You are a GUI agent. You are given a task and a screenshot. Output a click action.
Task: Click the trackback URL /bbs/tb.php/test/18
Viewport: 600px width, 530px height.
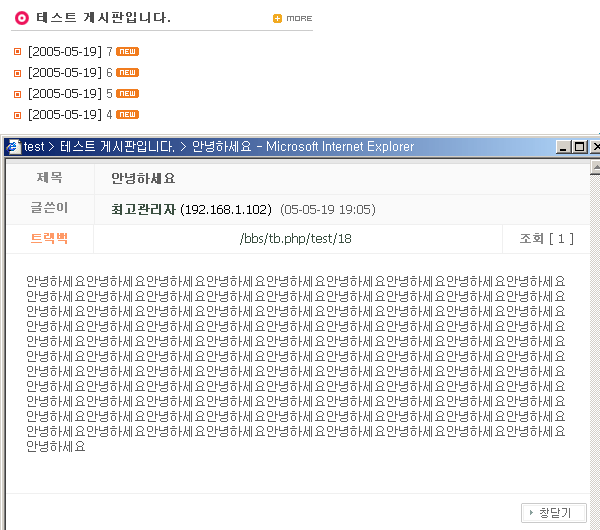295,239
